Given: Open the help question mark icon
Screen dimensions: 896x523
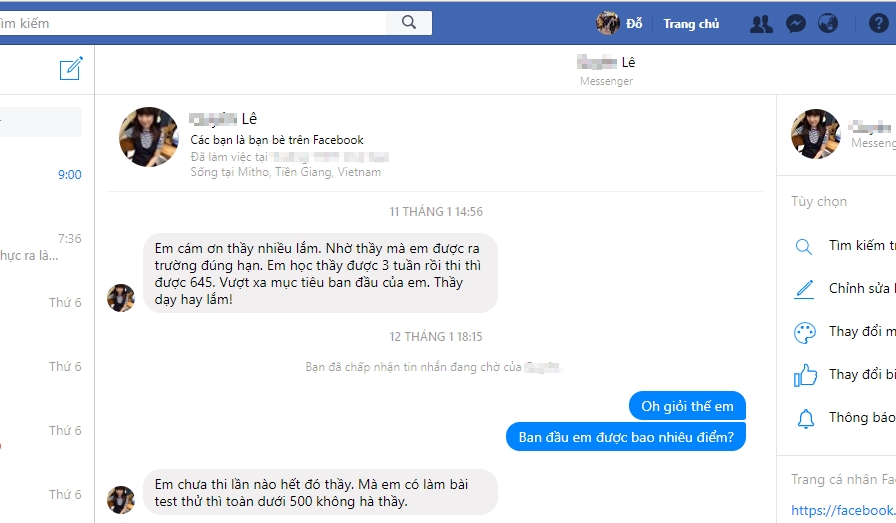Looking at the screenshot, I should [878, 23].
